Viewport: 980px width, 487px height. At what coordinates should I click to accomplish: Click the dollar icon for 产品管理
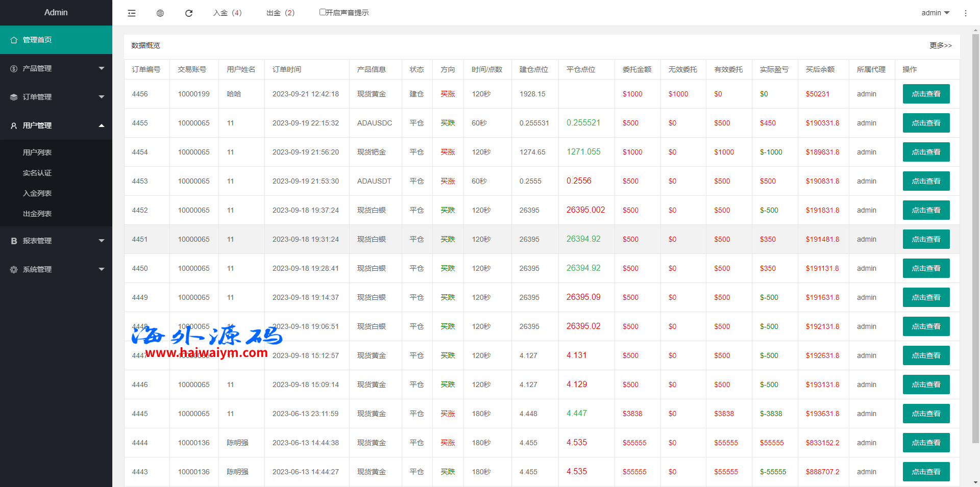(14, 68)
